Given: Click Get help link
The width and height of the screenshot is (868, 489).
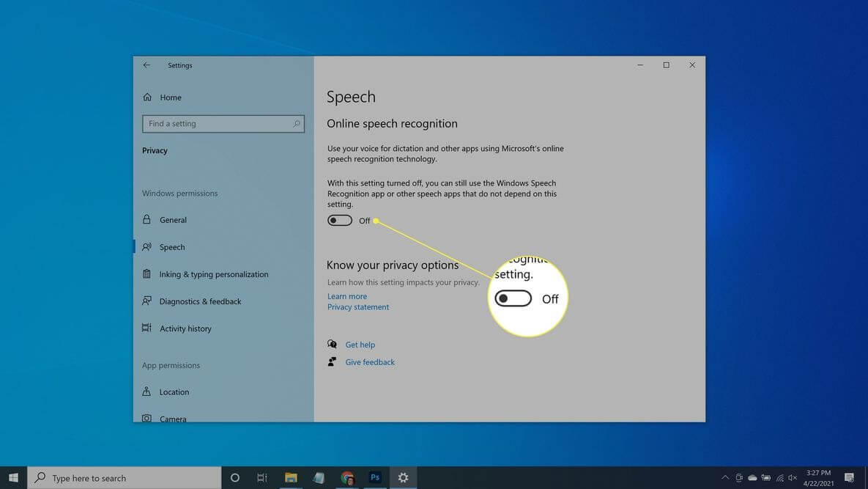Looking at the screenshot, I should 360,345.
